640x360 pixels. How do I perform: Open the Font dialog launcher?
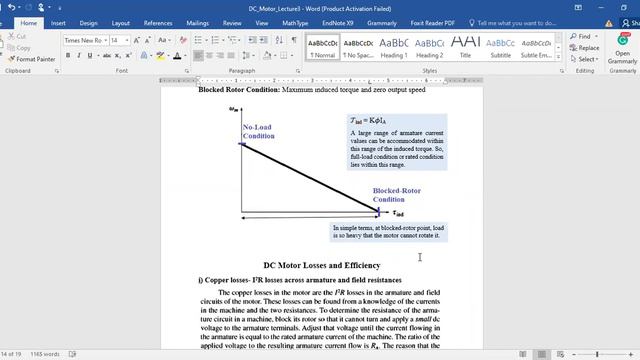pos(187,71)
